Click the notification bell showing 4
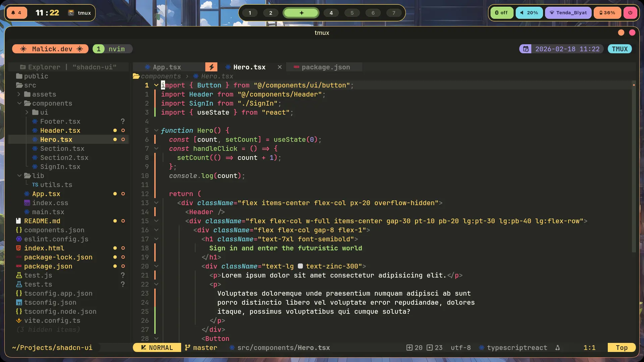Image resolution: width=644 pixels, height=362 pixels. [x=16, y=13]
